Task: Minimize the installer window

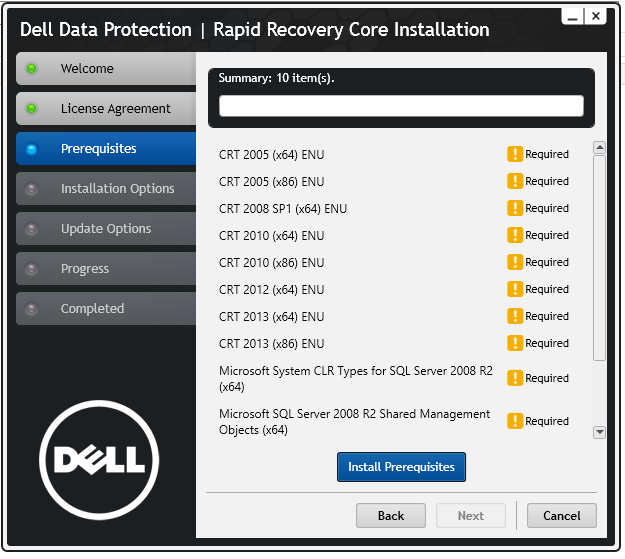Action: click(x=573, y=17)
